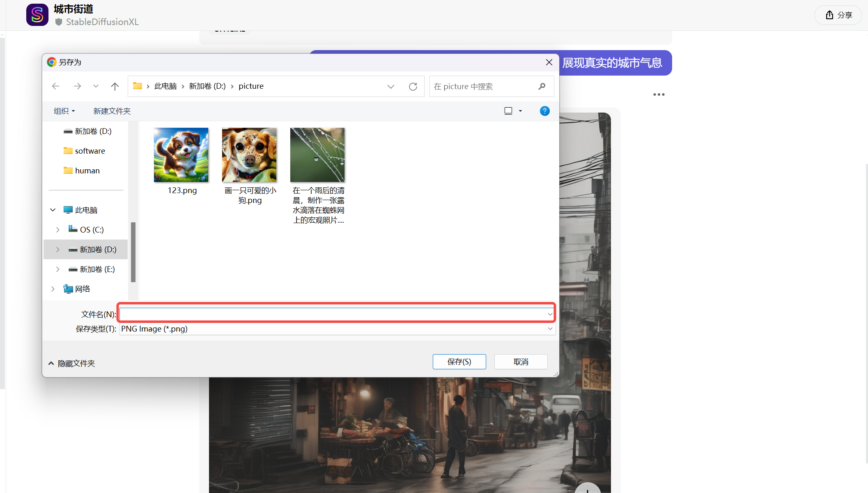Refresh the picture folder listing

tap(413, 86)
